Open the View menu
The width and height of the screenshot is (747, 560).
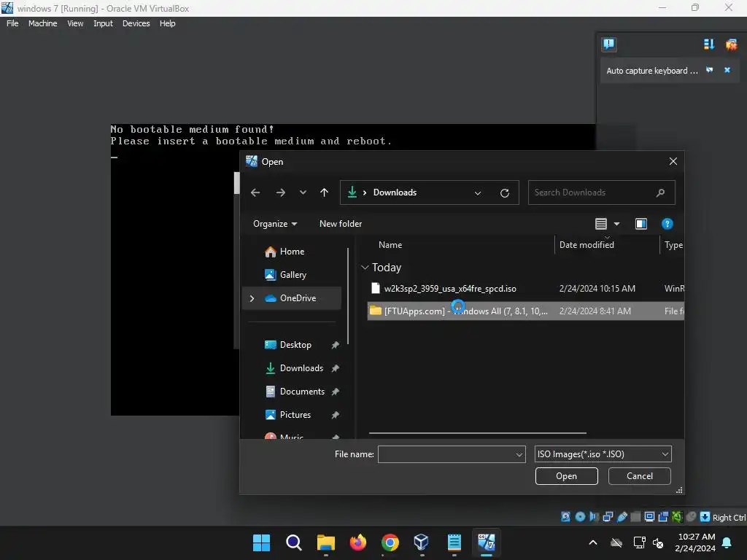pyautogui.click(x=75, y=23)
